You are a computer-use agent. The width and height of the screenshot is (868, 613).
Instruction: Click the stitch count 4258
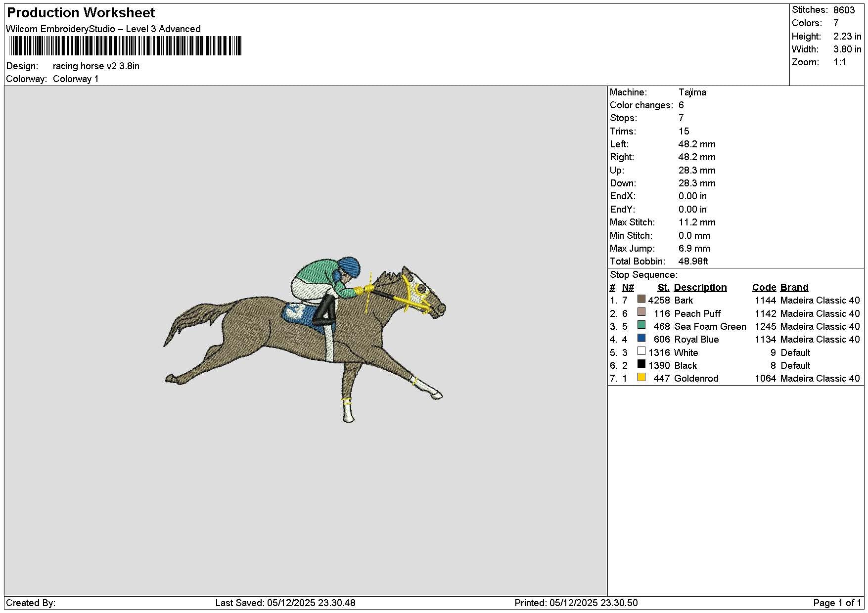[x=659, y=300]
